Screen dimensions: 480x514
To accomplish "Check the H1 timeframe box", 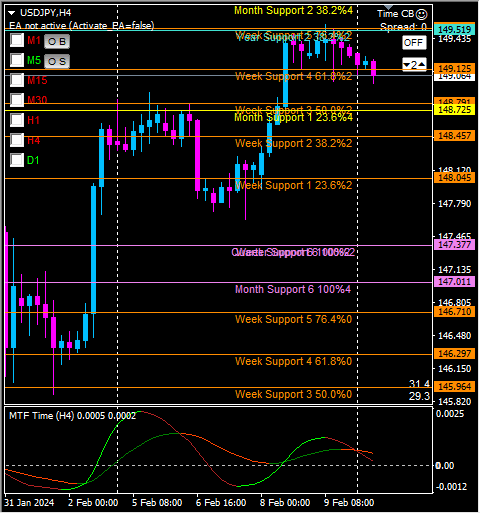I will [17, 120].
